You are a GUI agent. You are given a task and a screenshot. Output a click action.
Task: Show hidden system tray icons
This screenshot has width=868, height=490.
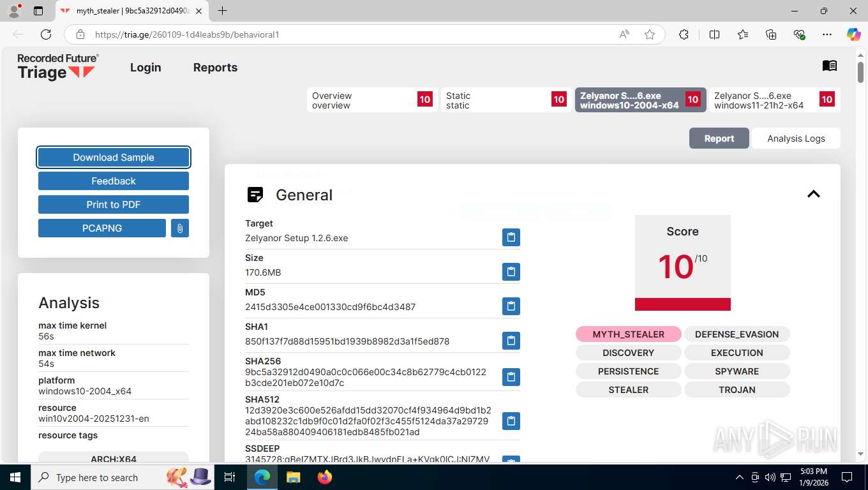[740, 477]
